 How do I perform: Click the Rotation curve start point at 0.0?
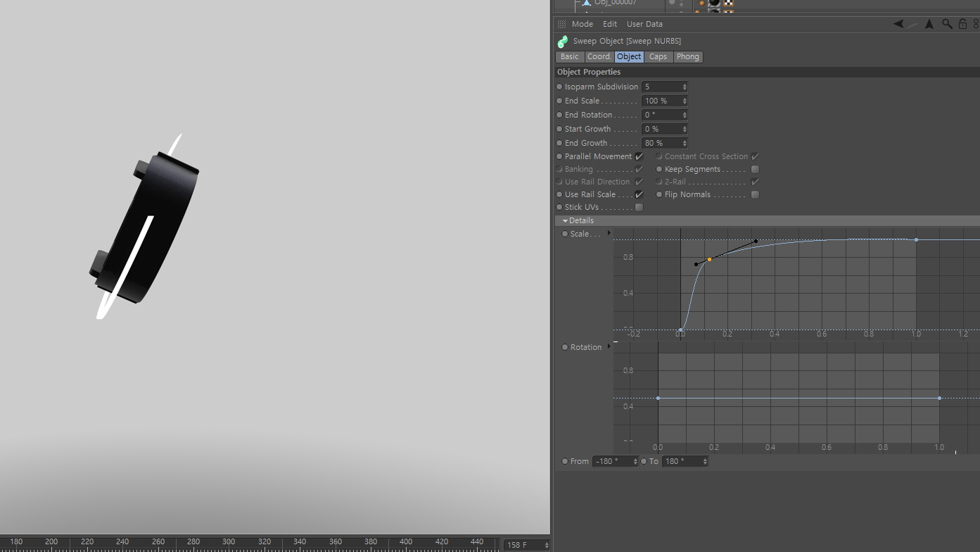click(658, 399)
